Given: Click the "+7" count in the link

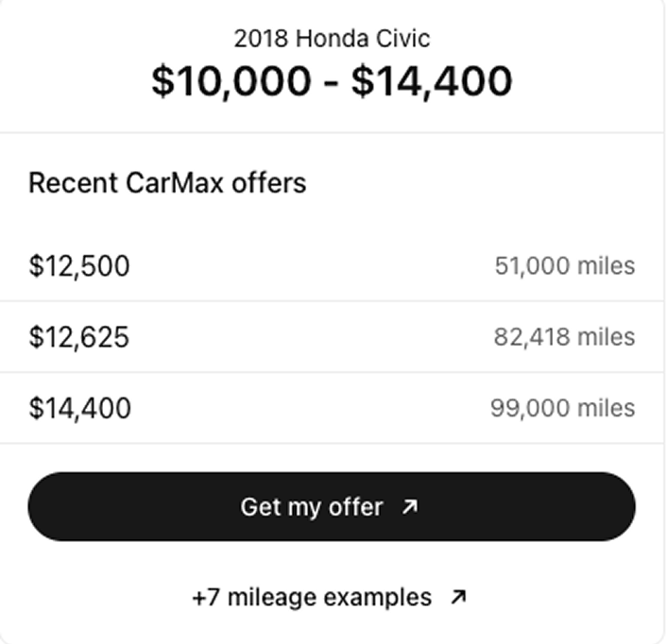Looking at the screenshot, I should [x=206, y=598].
